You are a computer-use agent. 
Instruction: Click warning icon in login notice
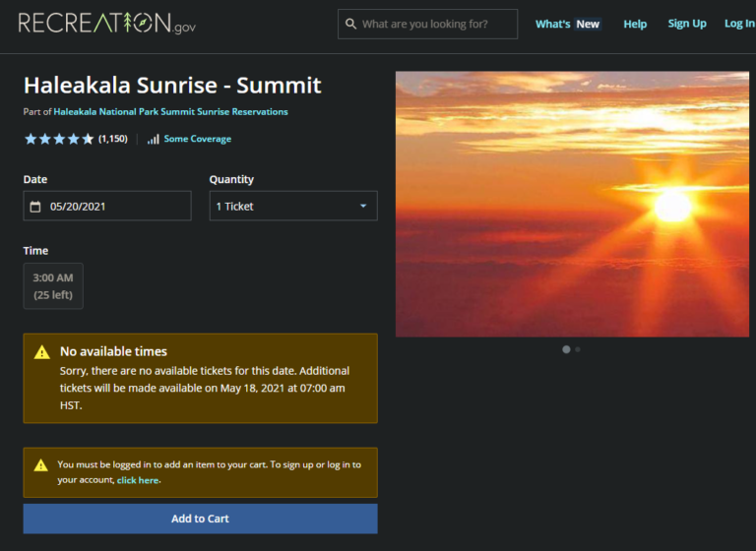click(x=40, y=464)
